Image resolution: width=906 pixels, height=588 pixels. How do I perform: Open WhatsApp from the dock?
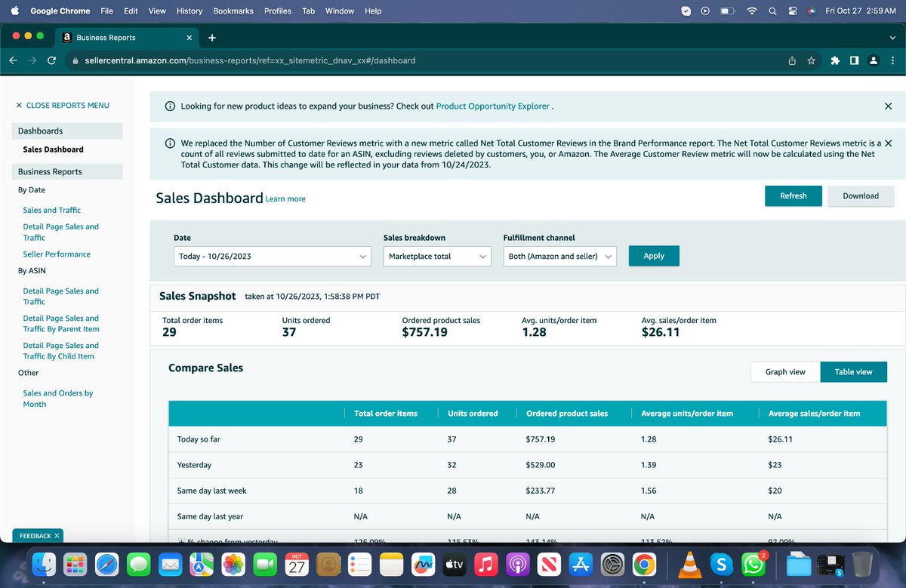753,564
